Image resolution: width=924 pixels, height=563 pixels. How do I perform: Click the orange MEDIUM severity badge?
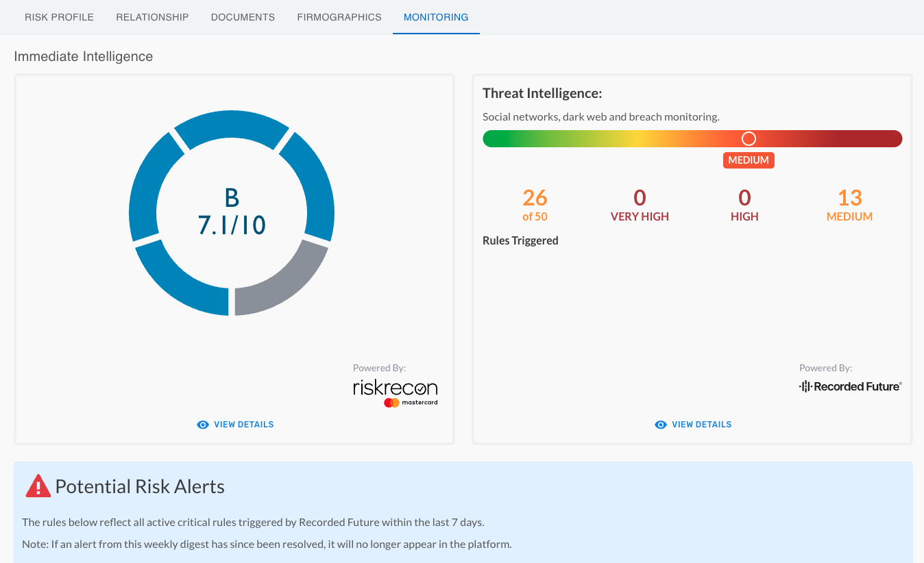click(x=749, y=160)
